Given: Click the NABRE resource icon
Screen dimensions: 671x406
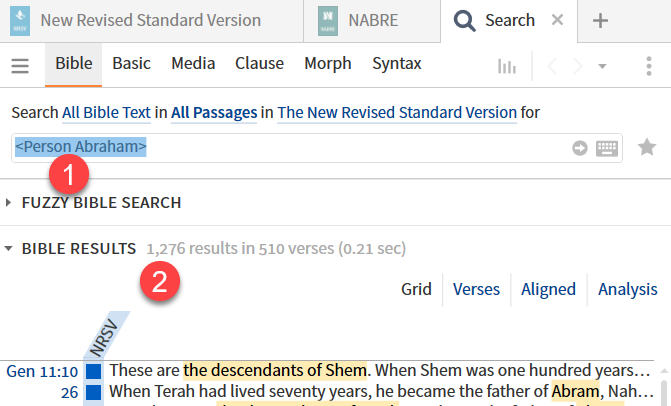Looking at the screenshot, I should 328,21.
